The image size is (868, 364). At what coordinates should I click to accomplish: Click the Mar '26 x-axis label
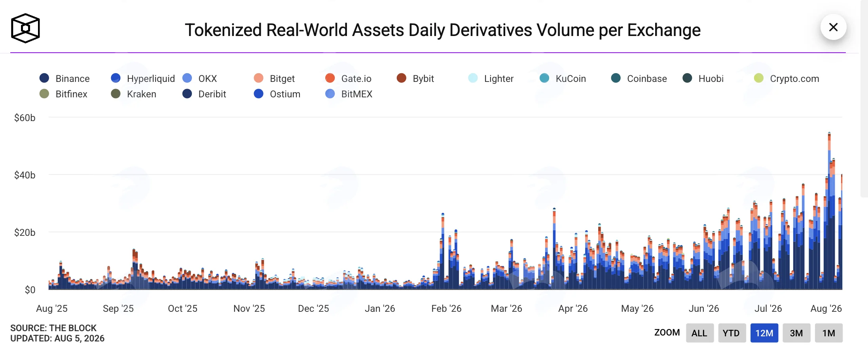point(507,309)
